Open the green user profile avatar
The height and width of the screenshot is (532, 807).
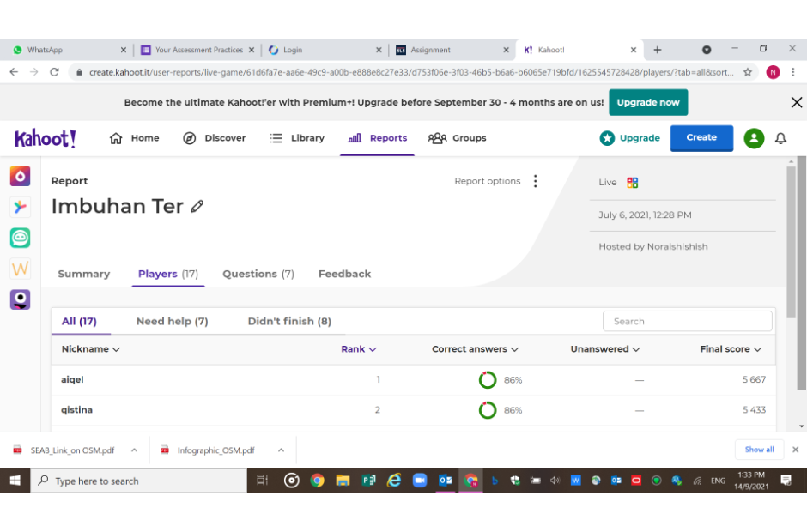(754, 138)
